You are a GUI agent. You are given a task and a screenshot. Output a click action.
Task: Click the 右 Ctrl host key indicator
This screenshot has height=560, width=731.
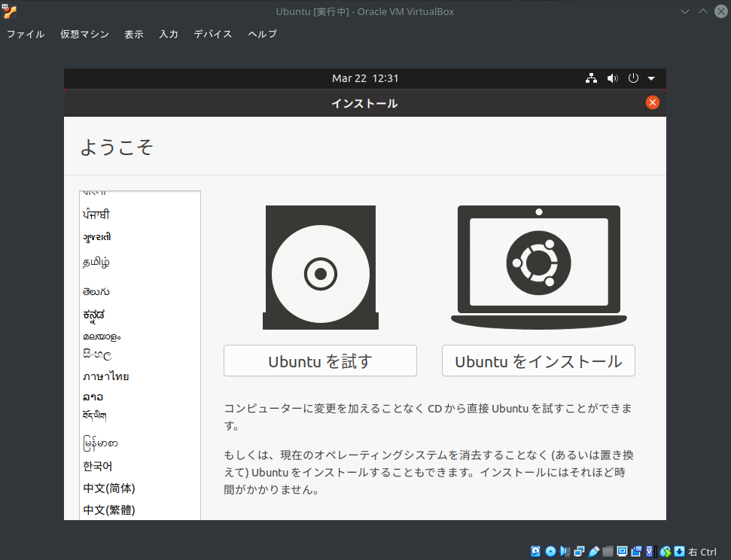pyautogui.click(x=702, y=552)
